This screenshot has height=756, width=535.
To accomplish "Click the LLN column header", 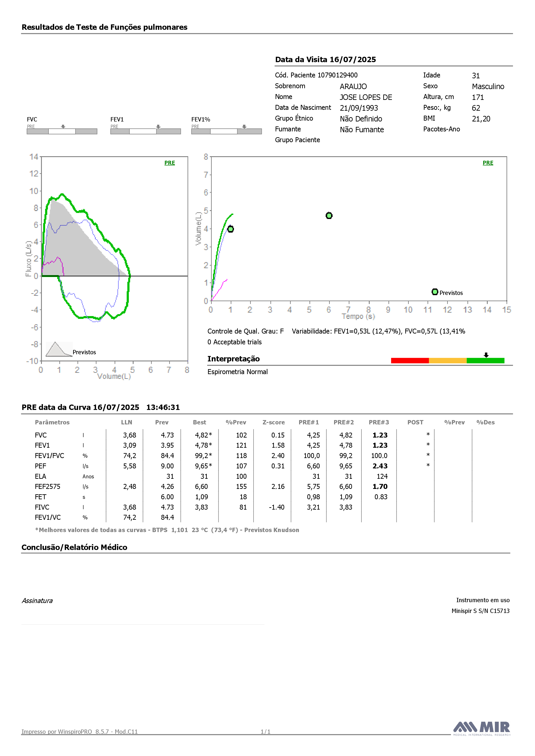I will [x=126, y=422].
